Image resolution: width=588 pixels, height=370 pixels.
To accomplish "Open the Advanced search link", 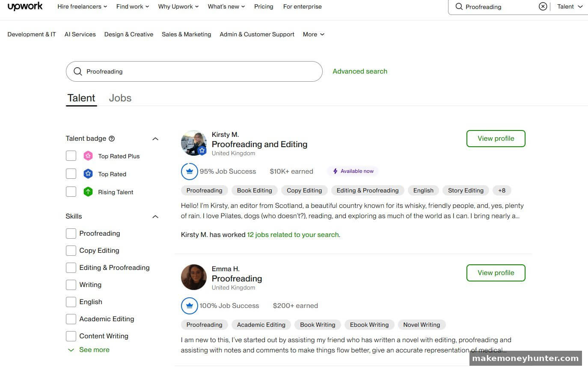I will (360, 71).
